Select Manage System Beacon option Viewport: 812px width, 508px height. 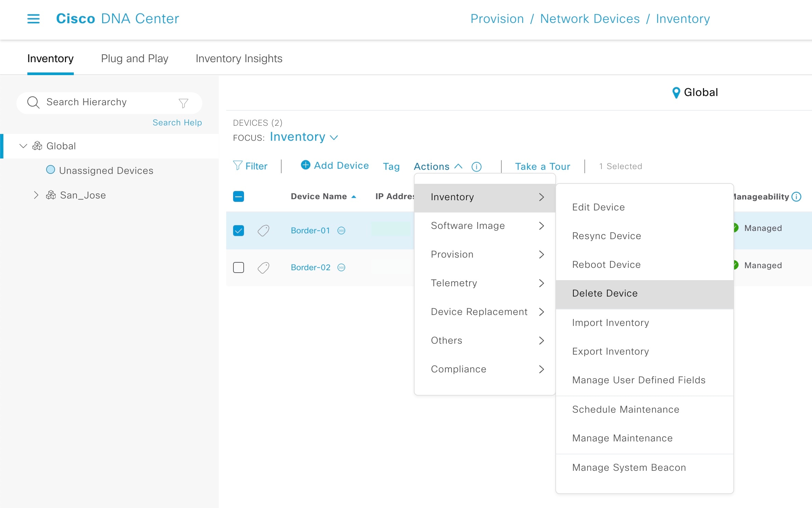point(645,468)
